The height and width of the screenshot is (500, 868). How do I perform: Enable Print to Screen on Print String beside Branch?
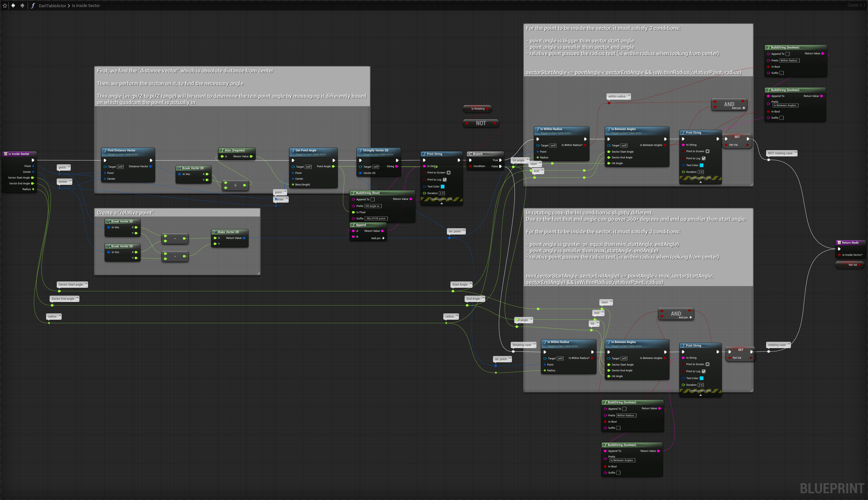[x=448, y=173]
